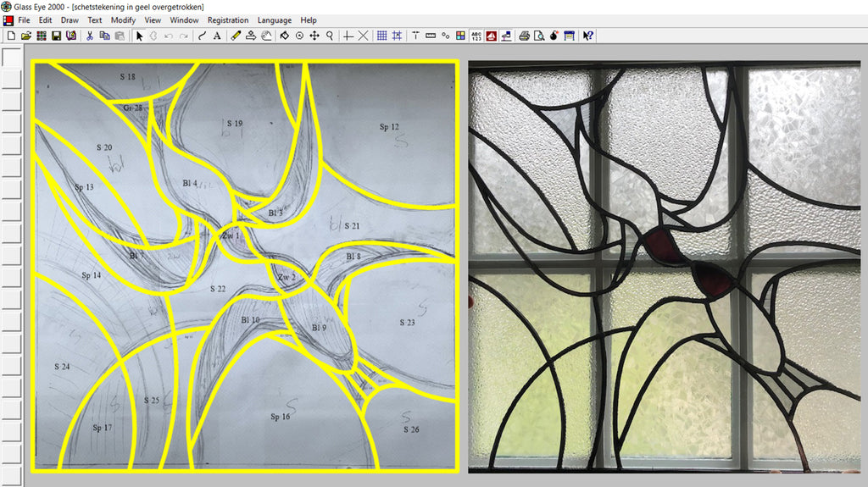
Task: Click the New document icon
Action: coord(10,36)
